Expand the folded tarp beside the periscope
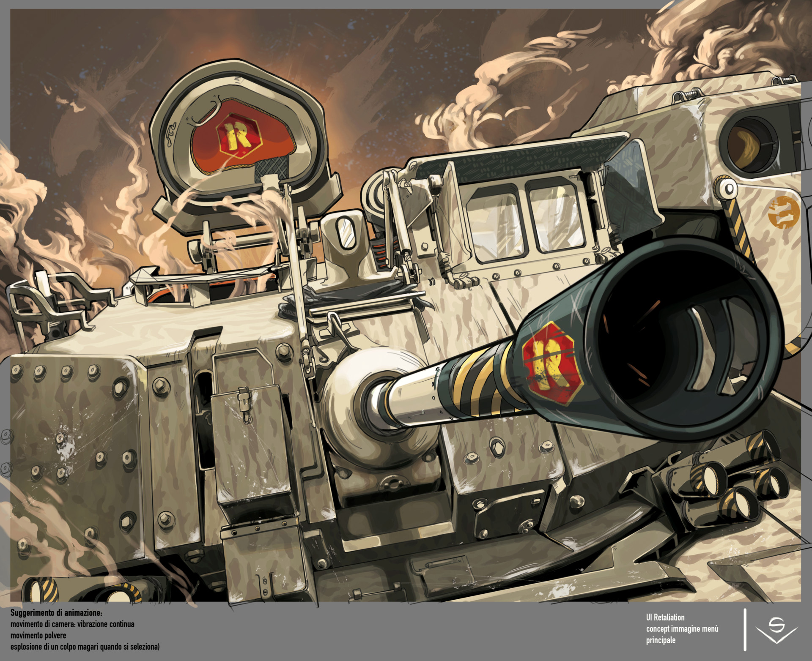 [x=359, y=296]
